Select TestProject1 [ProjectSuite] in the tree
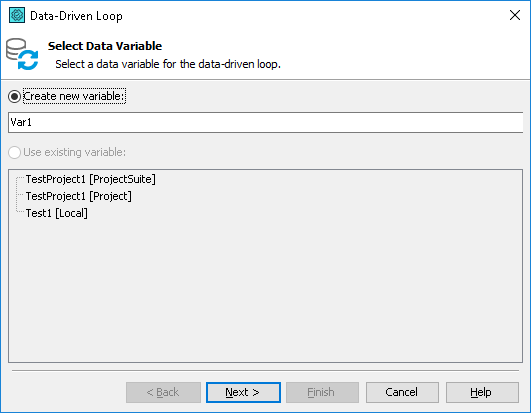Viewport: 531px width, 413px height. point(90,179)
